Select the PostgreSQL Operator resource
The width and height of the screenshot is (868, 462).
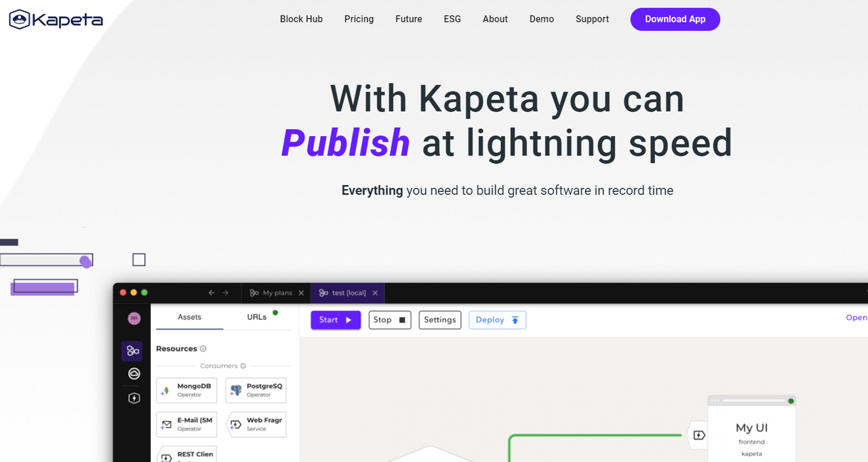pyautogui.click(x=256, y=390)
